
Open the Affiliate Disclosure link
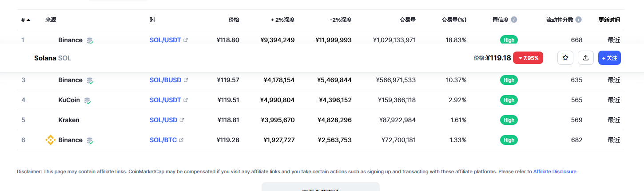coord(555,171)
